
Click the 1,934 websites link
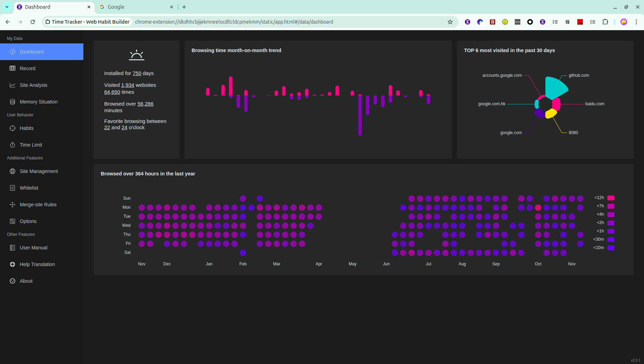click(x=127, y=85)
